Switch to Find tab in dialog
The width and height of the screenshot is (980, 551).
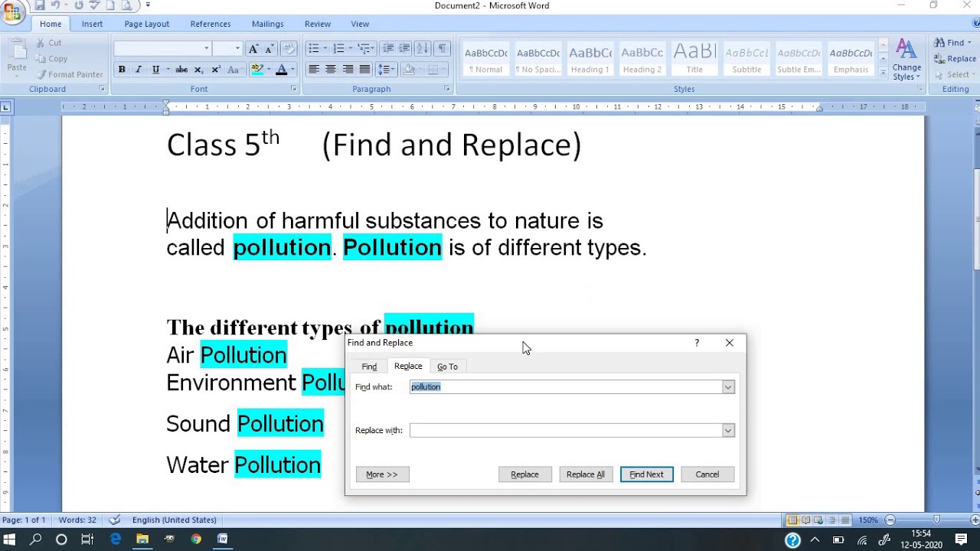[x=369, y=367]
